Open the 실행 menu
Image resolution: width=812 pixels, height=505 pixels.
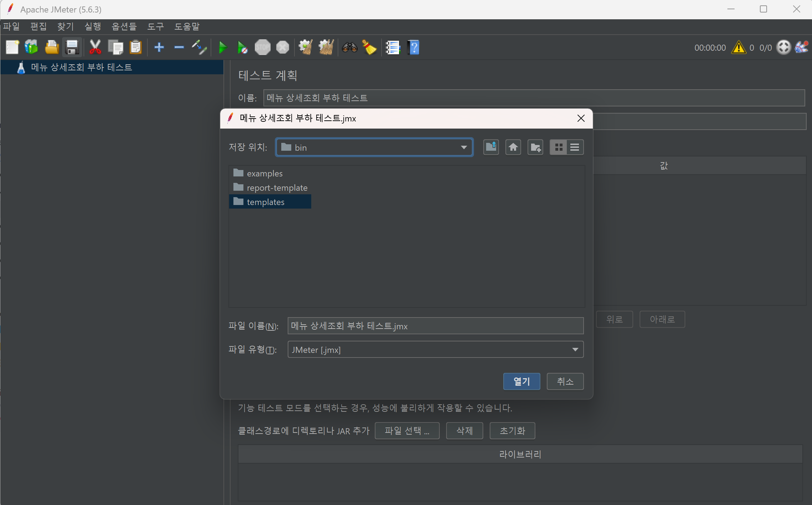tap(93, 26)
